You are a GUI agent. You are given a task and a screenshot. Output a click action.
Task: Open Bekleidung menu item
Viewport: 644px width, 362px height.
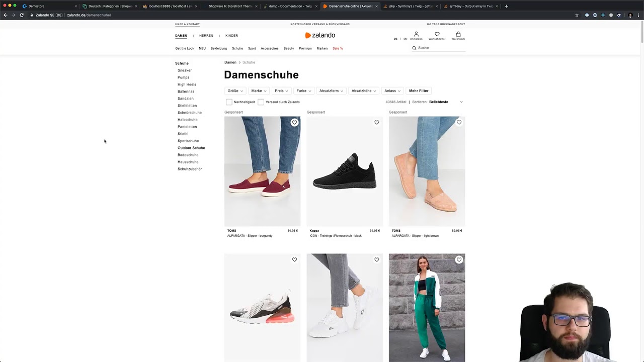[x=219, y=48]
